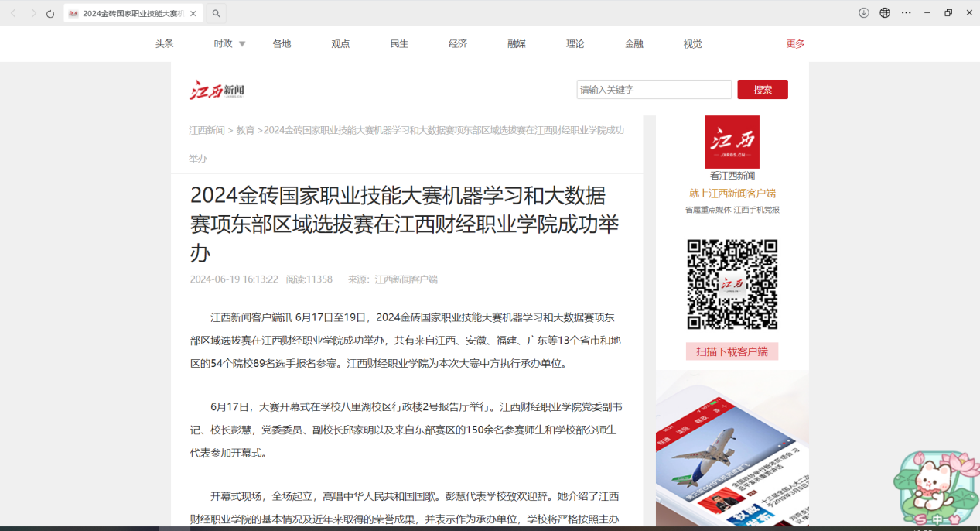Screen dimensions: 980x531
Task: Click the browser reload icon
Action: pyautogui.click(x=50, y=13)
